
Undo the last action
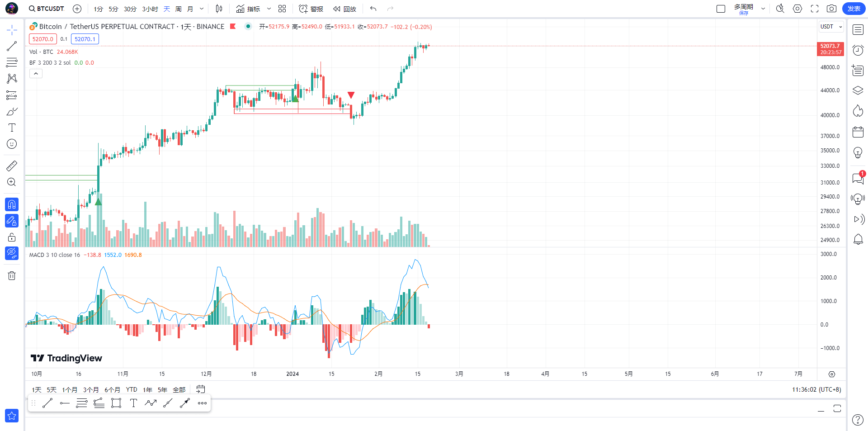(x=373, y=9)
